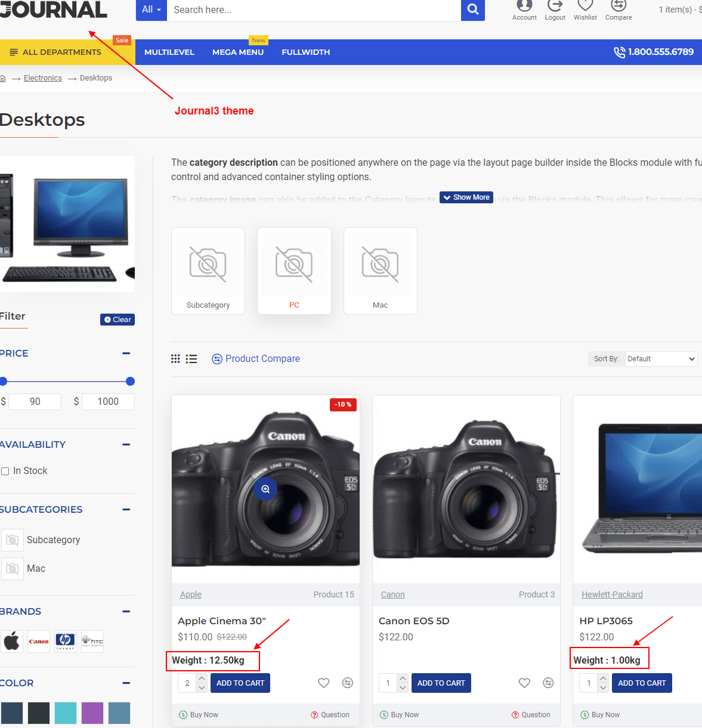This screenshot has width=702, height=728.
Task: Open the Subcategory tile thumbnail
Action: coord(208,271)
